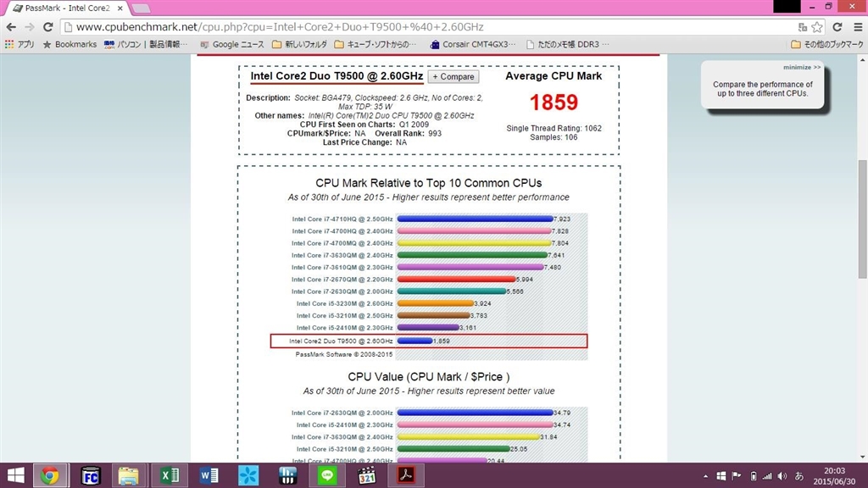Click the page vertical scrollbar thumb
This screenshot has width=868, height=488.
coord(862,219)
